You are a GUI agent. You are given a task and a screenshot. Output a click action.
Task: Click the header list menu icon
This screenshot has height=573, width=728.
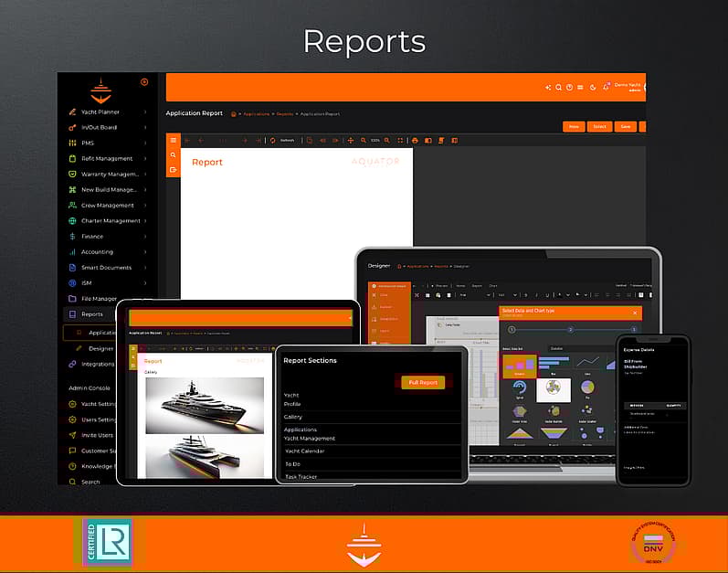pyautogui.click(x=580, y=88)
